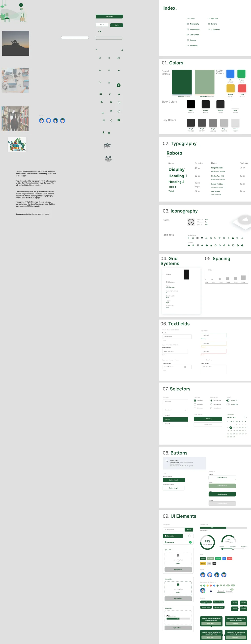Click the green circular plus button
Image resolution: width=251 pixels, height=644 pixels.
119,85
